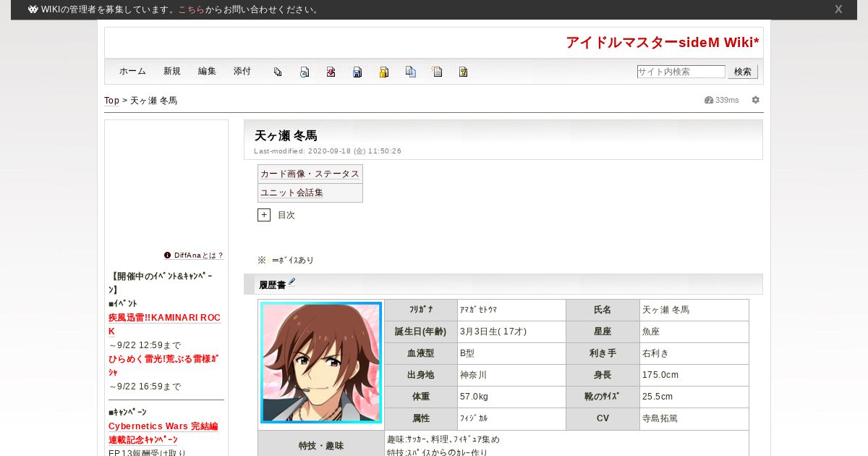868x456 pixels.
Task: Click the ～9/22 12:59まで date text
Action: 145,345
